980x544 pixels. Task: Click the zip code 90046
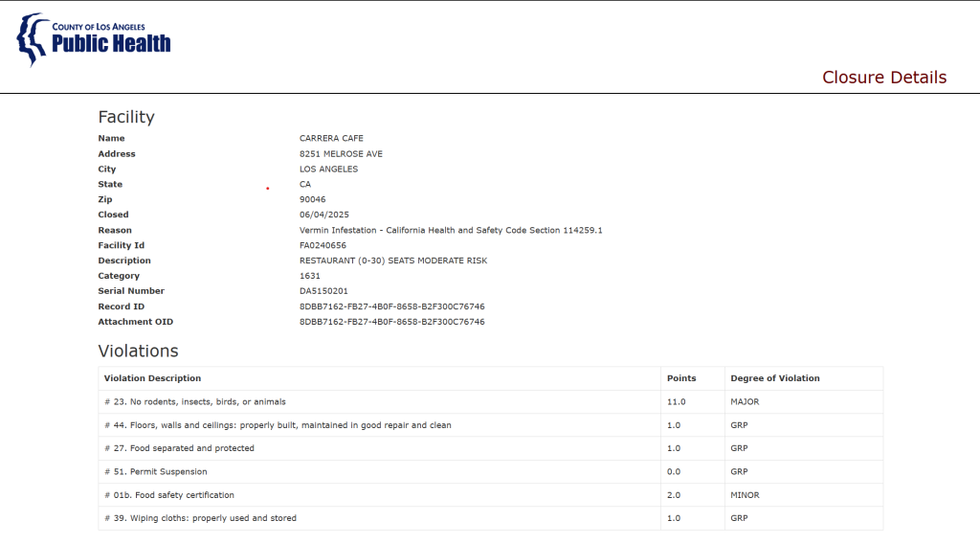point(313,199)
